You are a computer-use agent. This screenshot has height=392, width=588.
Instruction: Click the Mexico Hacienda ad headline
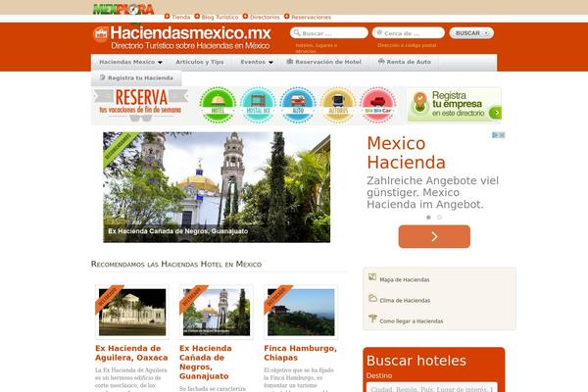tap(406, 153)
